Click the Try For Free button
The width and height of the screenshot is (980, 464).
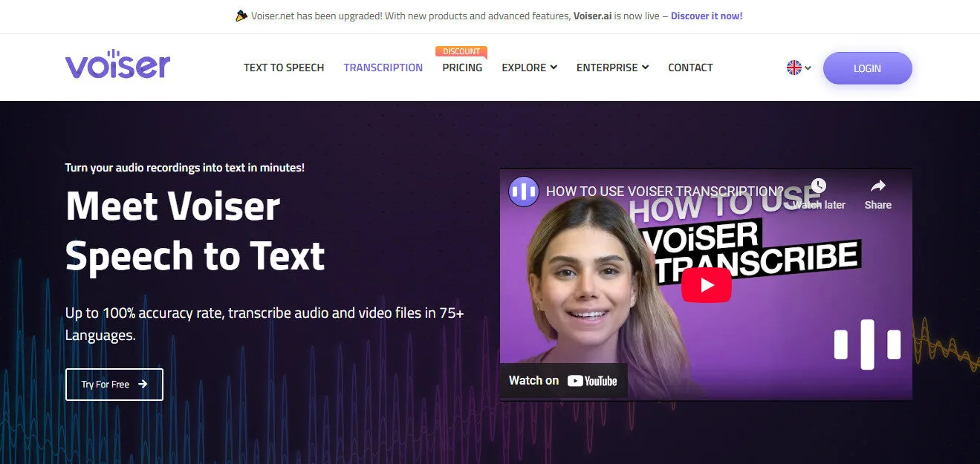tap(114, 384)
